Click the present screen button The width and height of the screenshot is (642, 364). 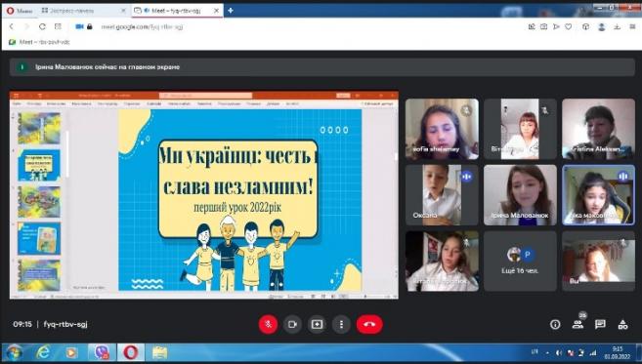coord(317,324)
